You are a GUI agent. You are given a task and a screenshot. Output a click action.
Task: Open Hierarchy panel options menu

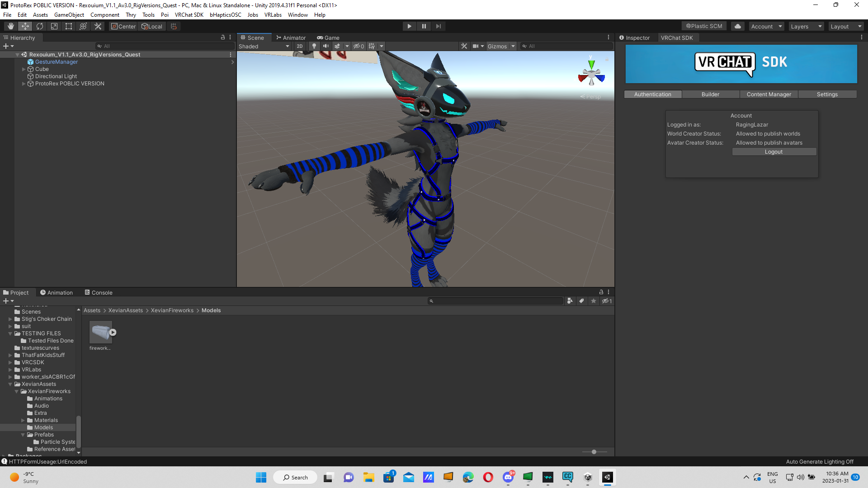230,38
